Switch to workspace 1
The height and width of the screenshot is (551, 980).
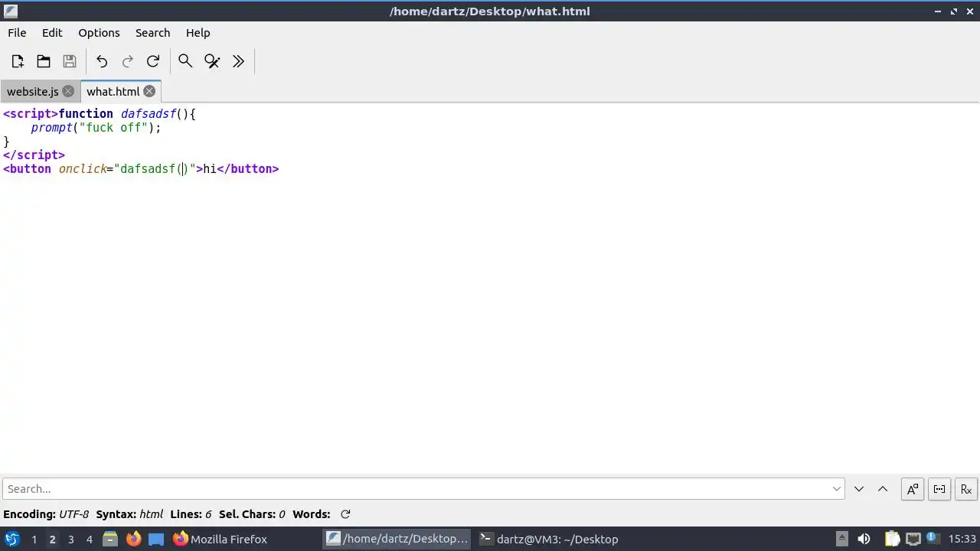(x=34, y=540)
